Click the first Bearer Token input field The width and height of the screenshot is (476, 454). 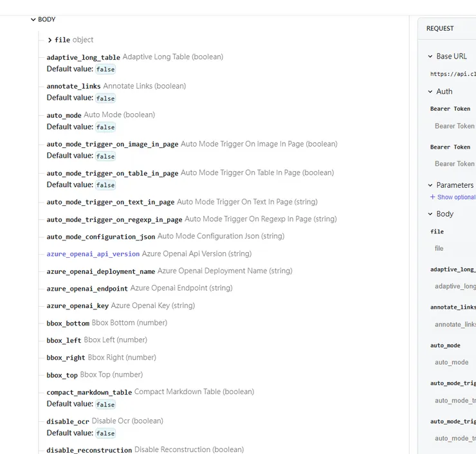[454, 126]
